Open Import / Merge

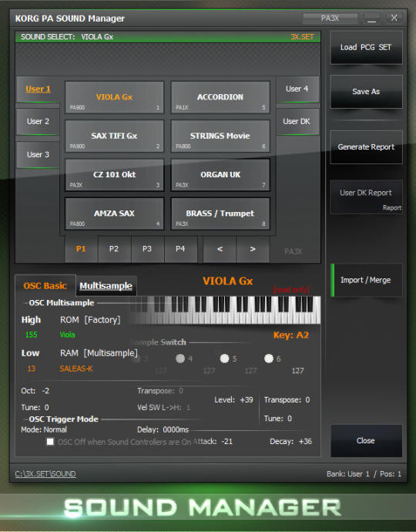[366, 280]
